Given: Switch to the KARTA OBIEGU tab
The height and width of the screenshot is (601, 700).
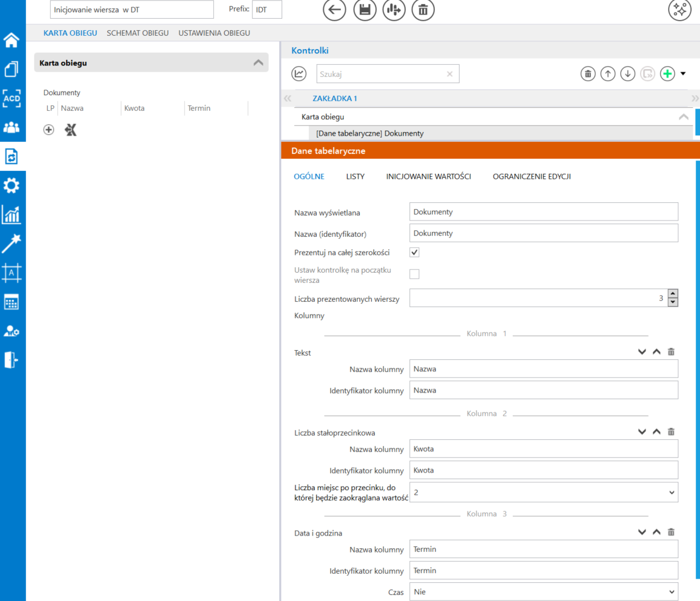Looking at the screenshot, I should [x=70, y=33].
